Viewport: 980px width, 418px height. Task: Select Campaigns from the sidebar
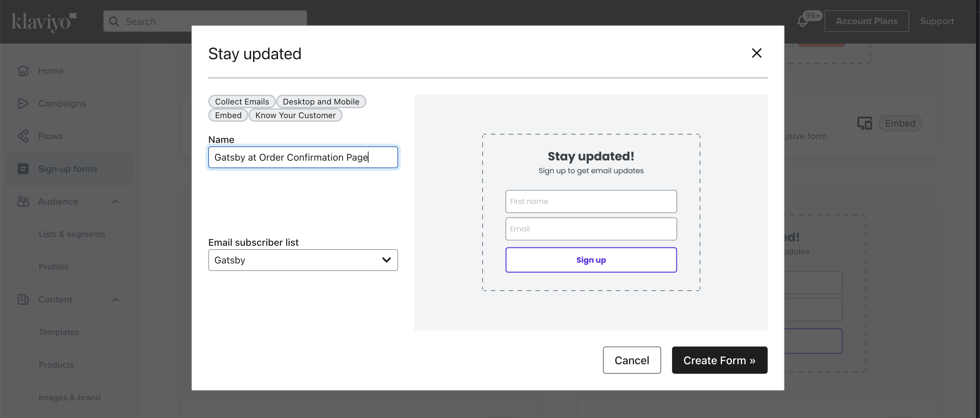61,103
